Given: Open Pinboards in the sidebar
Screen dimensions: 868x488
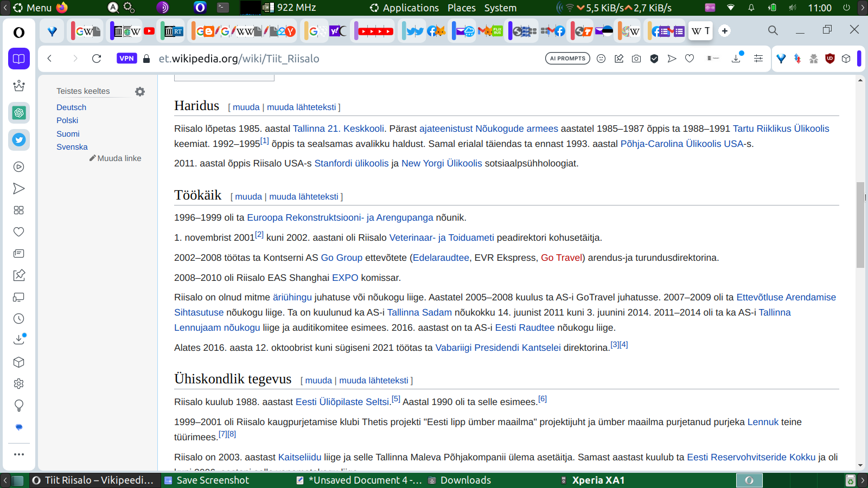Looking at the screenshot, I should pos(19,275).
